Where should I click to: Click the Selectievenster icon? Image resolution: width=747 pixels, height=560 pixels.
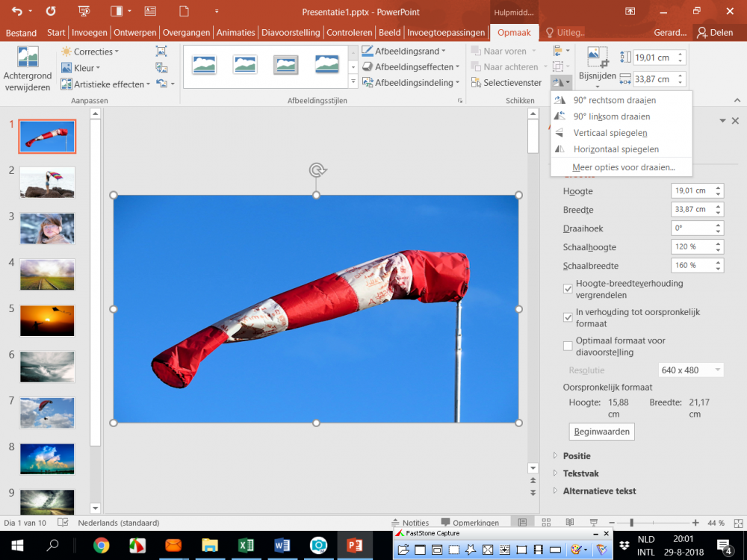tap(475, 83)
